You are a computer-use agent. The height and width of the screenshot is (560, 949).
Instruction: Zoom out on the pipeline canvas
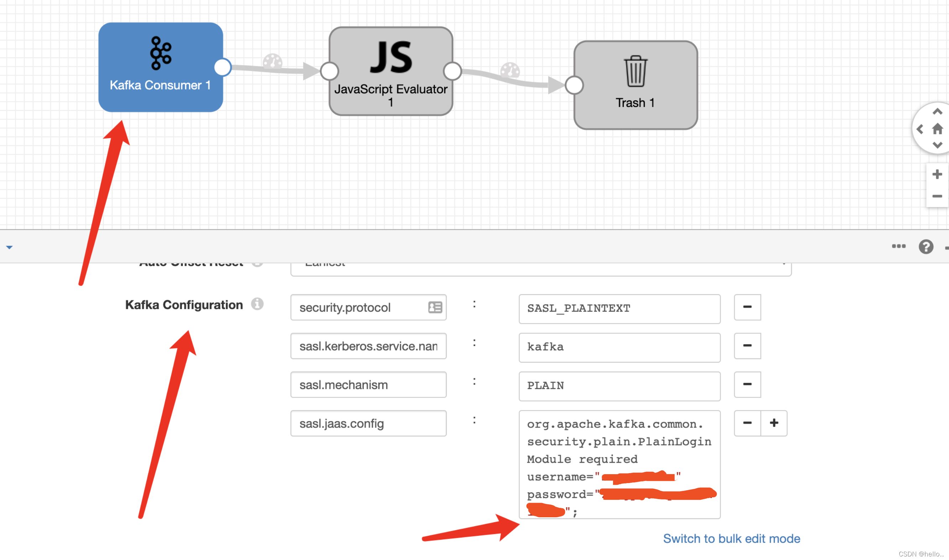pyautogui.click(x=937, y=196)
